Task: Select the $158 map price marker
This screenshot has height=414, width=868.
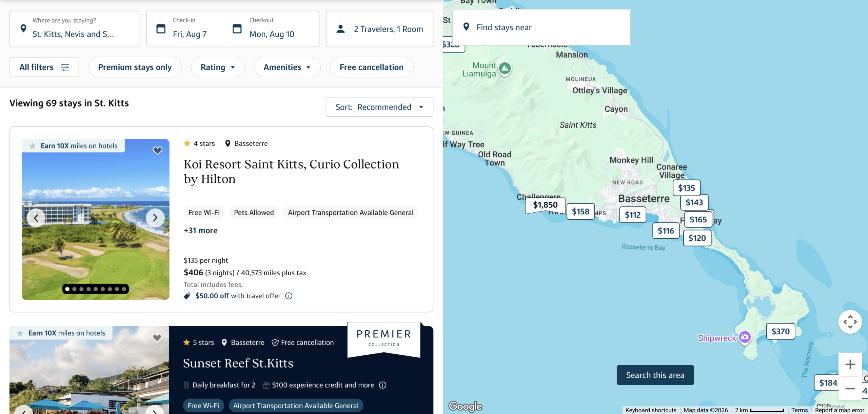Action: (580, 212)
